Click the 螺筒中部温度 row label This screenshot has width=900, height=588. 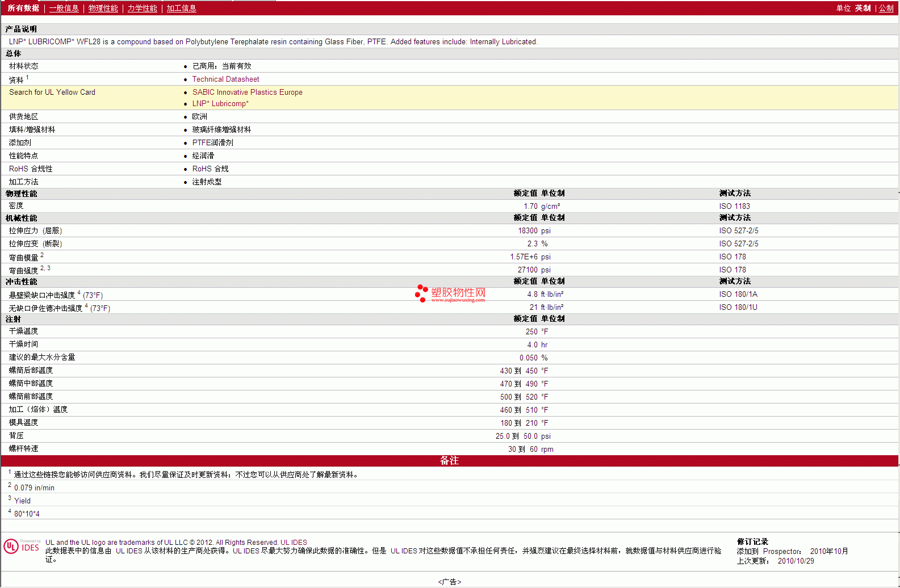click(31, 384)
